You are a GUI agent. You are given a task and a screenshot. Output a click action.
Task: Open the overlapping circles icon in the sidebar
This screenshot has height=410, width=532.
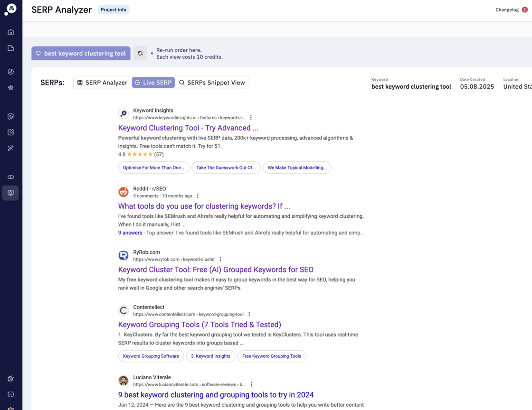11,177
